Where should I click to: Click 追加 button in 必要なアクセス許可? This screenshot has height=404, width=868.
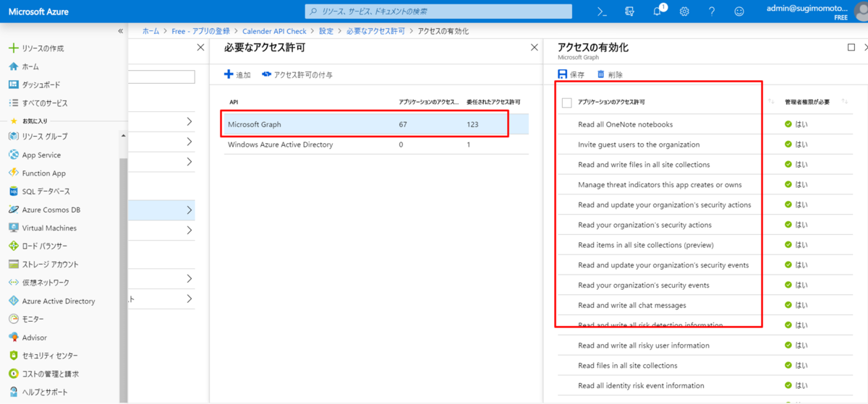point(237,74)
